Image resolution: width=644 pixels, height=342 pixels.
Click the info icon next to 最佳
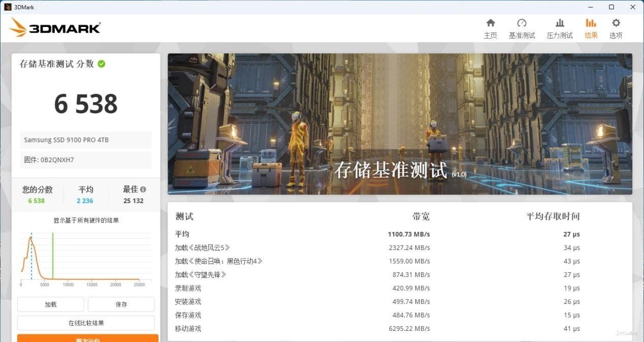[x=143, y=189]
